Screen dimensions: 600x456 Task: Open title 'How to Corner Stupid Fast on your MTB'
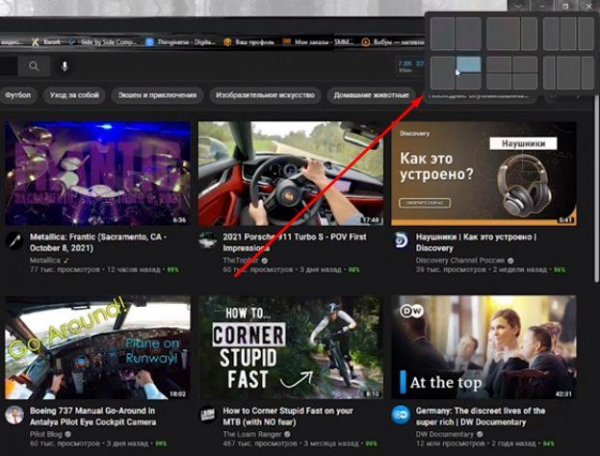click(288, 416)
